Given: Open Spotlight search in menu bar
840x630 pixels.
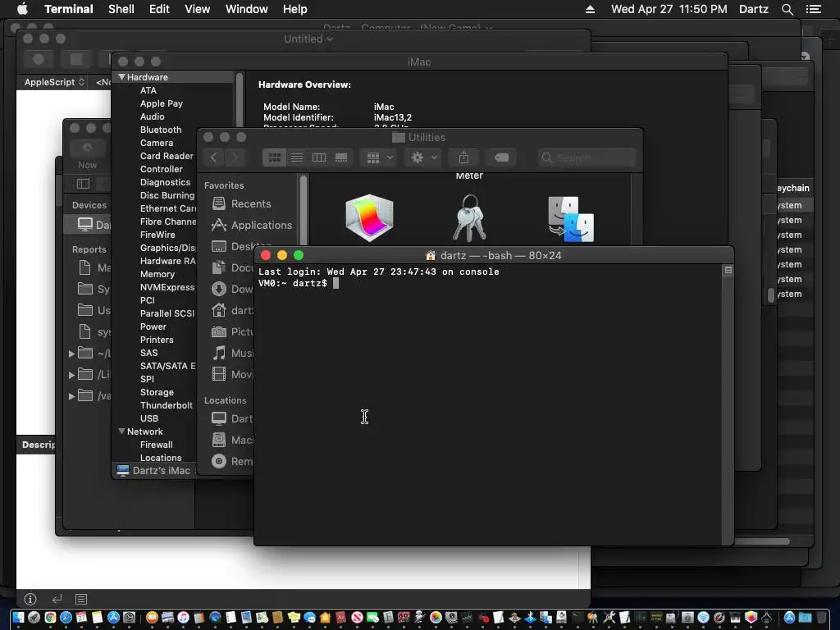Looking at the screenshot, I should (x=787, y=9).
